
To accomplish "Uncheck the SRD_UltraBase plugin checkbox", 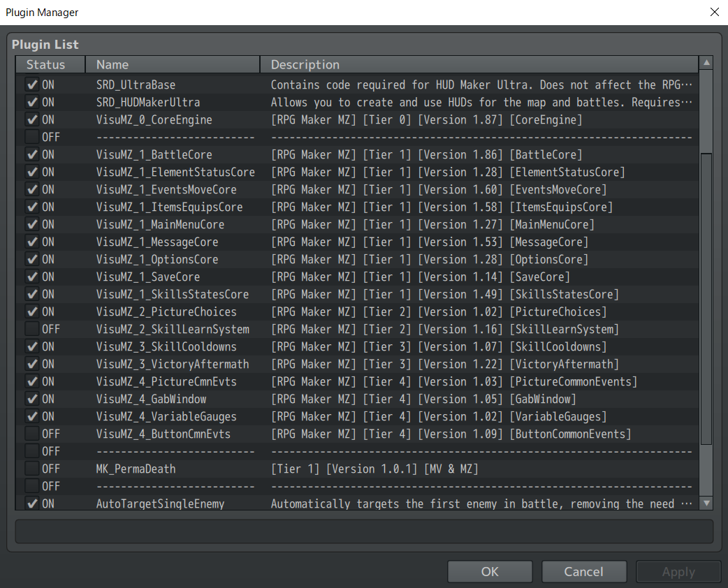I will [x=32, y=84].
